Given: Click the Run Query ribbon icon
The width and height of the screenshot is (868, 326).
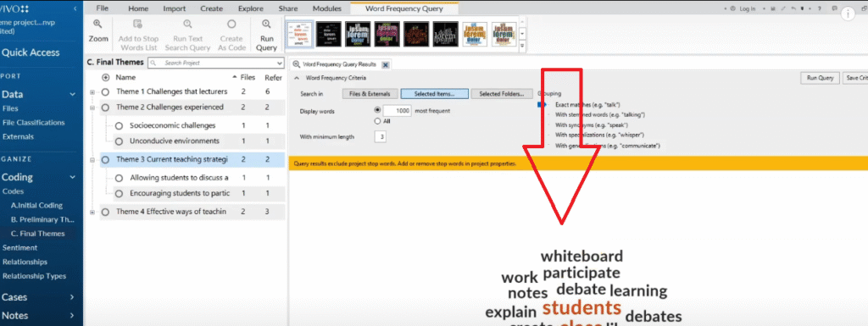Looking at the screenshot, I should click(266, 24).
